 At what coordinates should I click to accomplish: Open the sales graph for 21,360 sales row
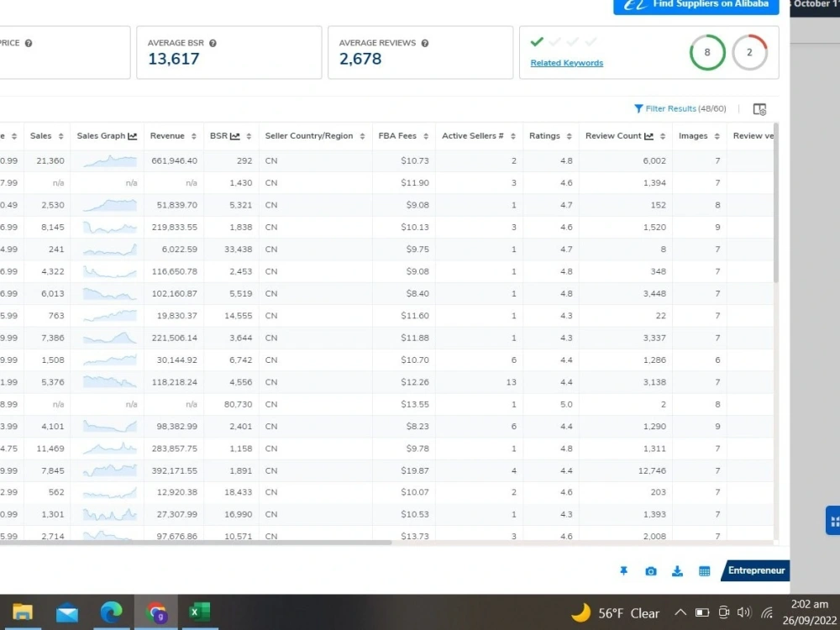click(110, 160)
